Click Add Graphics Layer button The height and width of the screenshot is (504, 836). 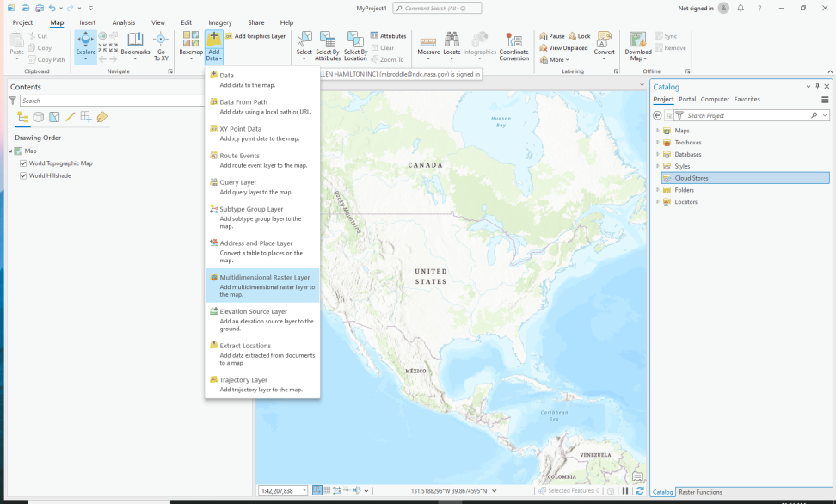coord(255,36)
